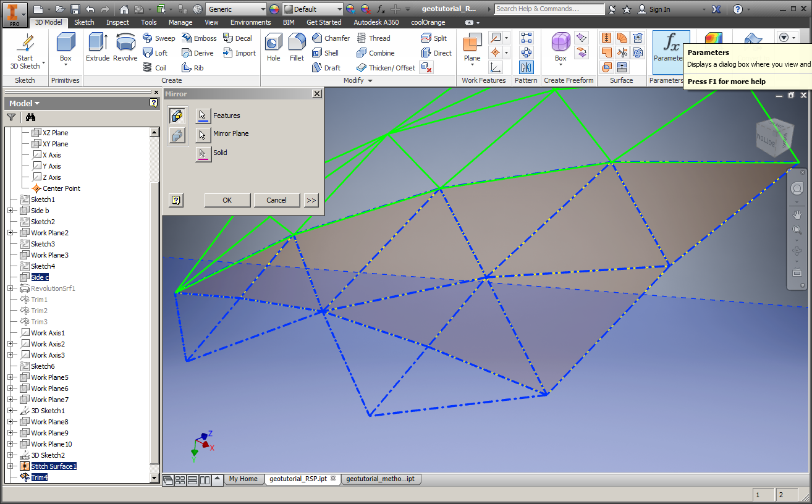The width and height of the screenshot is (812, 504).
Task: Select the Pan hand tool in navigation bar
Action: (797, 215)
